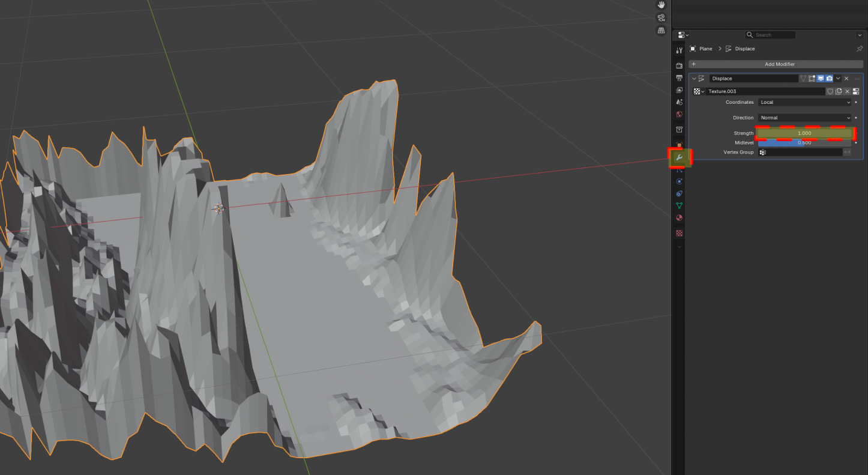Image resolution: width=868 pixels, height=475 pixels.
Task: Duplicate Texture.003 with new texture icon
Action: tap(839, 91)
